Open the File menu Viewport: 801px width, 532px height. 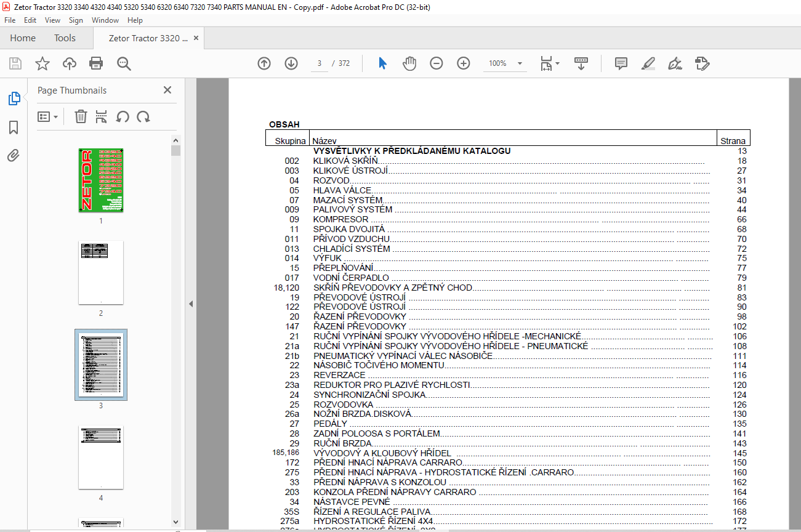point(10,20)
